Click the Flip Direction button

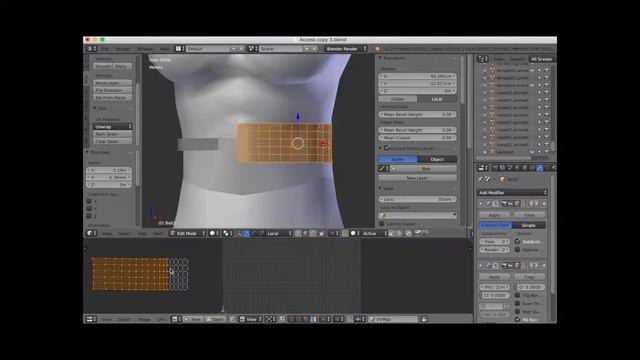pos(112,90)
